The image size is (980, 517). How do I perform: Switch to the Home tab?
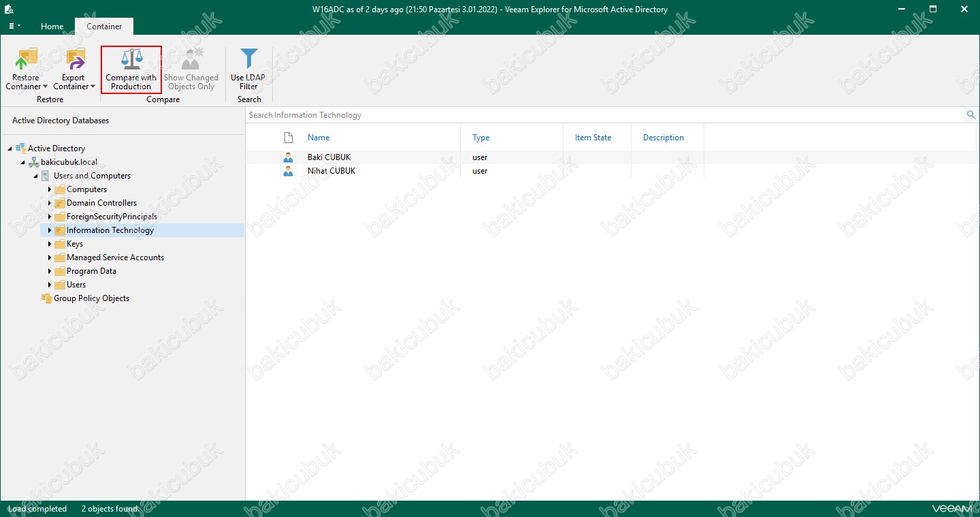(x=52, y=27)
